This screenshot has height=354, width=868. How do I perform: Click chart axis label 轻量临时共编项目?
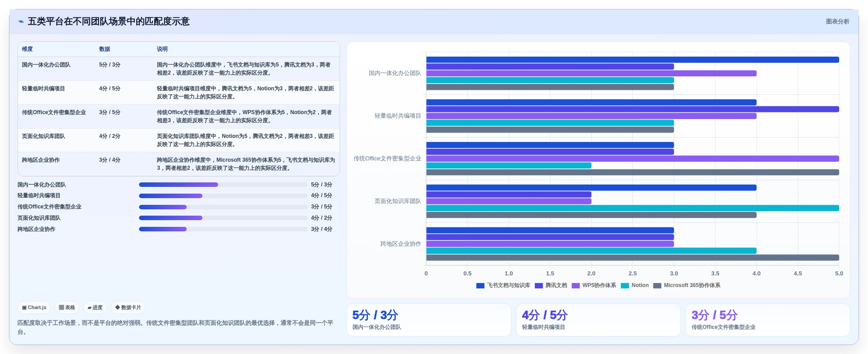pos(398,116)
